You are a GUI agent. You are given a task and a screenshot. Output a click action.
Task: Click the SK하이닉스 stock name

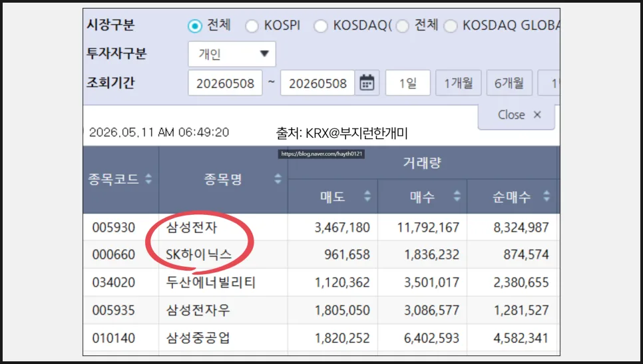pyautogui.click(x=199, y=255)
